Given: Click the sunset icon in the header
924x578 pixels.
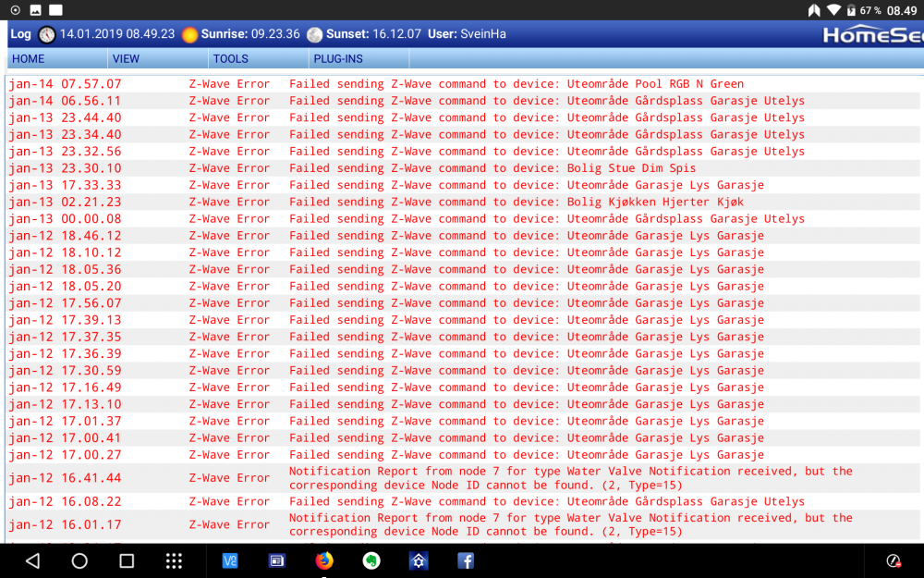Looking at the screenshot, I should [314, 33].
